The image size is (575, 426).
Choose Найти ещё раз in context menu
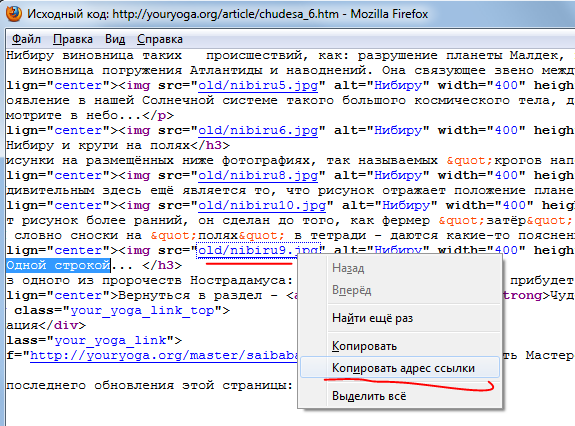click(400, 318)
